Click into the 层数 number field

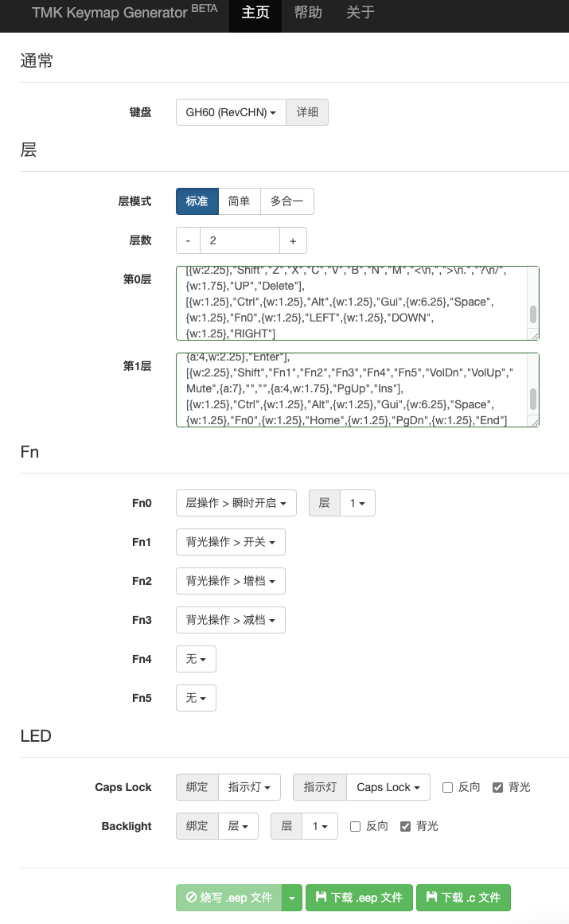coord(240,240)
